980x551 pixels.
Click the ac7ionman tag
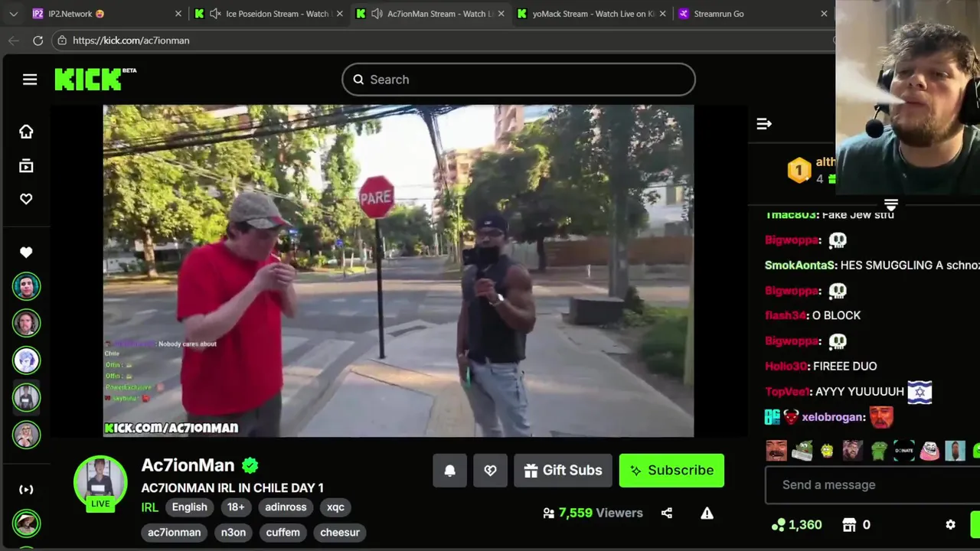174,533
